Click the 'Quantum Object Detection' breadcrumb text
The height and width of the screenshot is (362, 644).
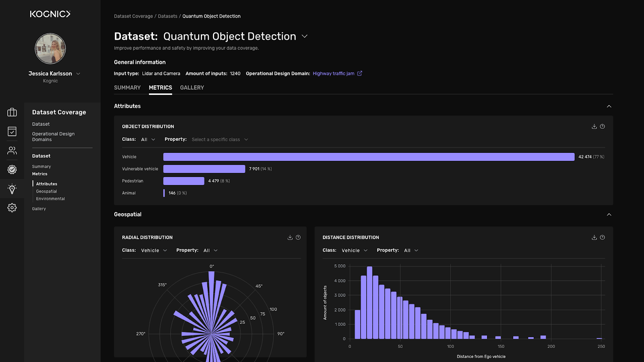point(211,16)
